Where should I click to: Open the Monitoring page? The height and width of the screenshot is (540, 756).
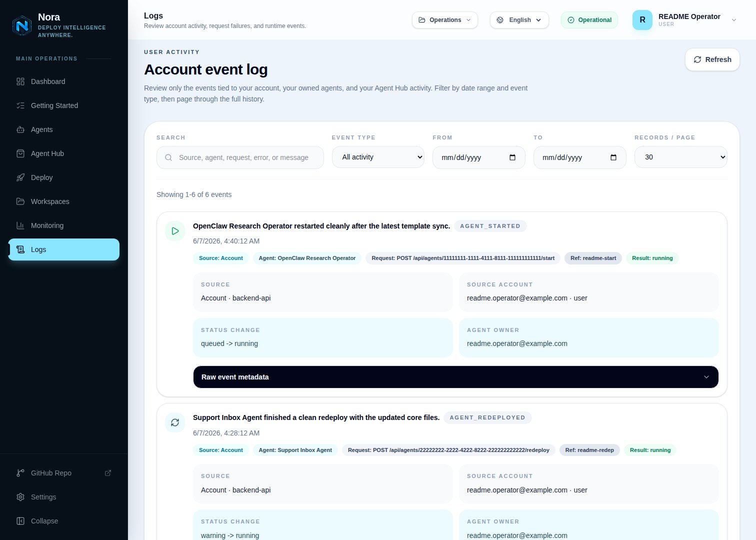click(x=64, y=225)
